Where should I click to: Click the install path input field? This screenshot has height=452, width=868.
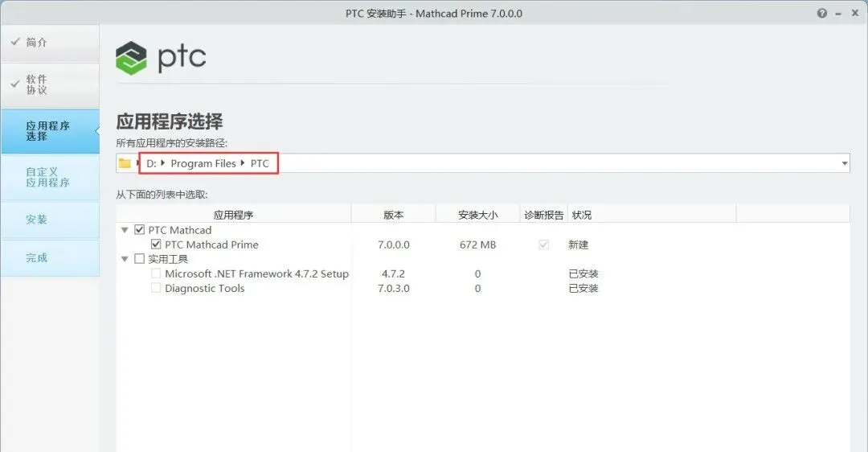[483, 163]
